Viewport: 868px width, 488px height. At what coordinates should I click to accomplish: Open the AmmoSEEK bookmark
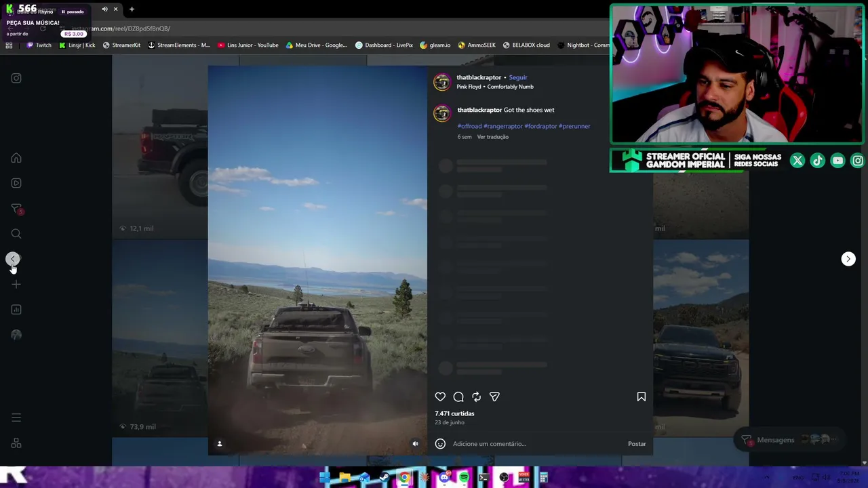coord(477,45)
